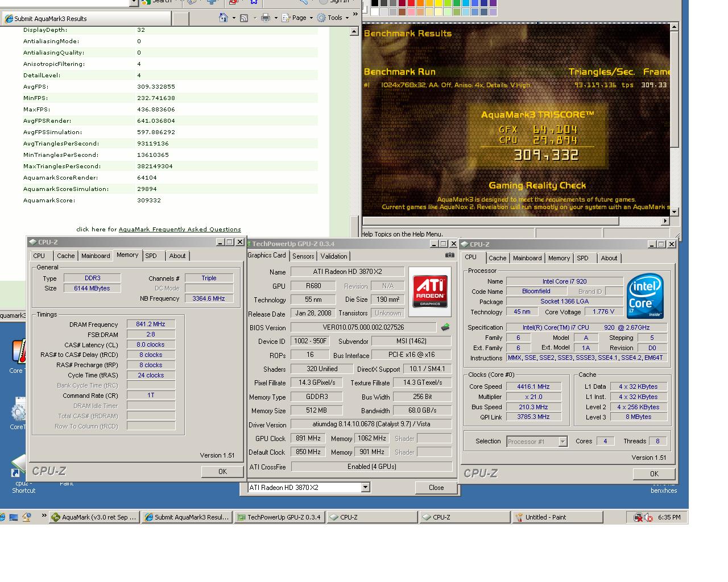
Task: Click Core Speed value 4416.1 MHz
Action: 533,386
